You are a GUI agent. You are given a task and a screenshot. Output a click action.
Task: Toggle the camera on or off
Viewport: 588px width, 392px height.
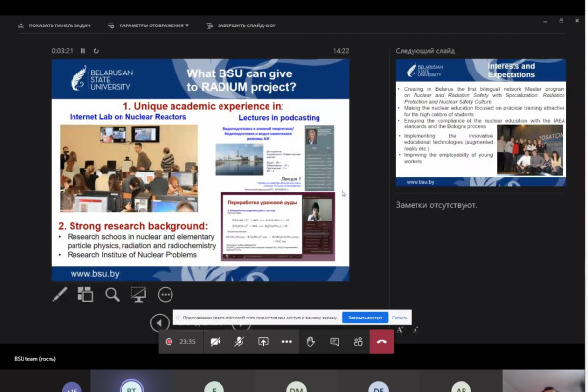215,341
